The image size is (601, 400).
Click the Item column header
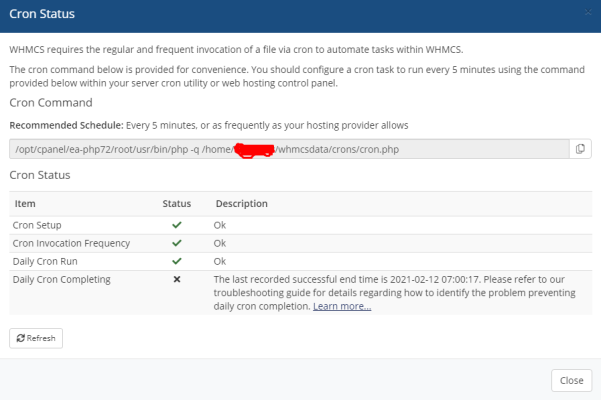click(x=26, y=204)
